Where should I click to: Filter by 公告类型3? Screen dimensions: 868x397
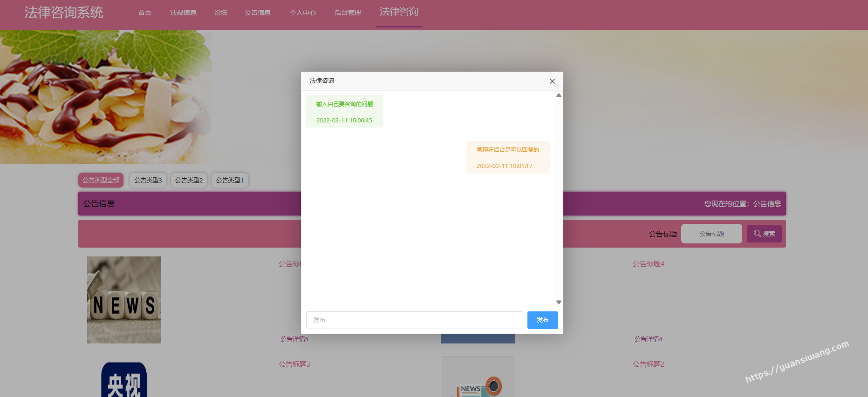click(148, 180)
